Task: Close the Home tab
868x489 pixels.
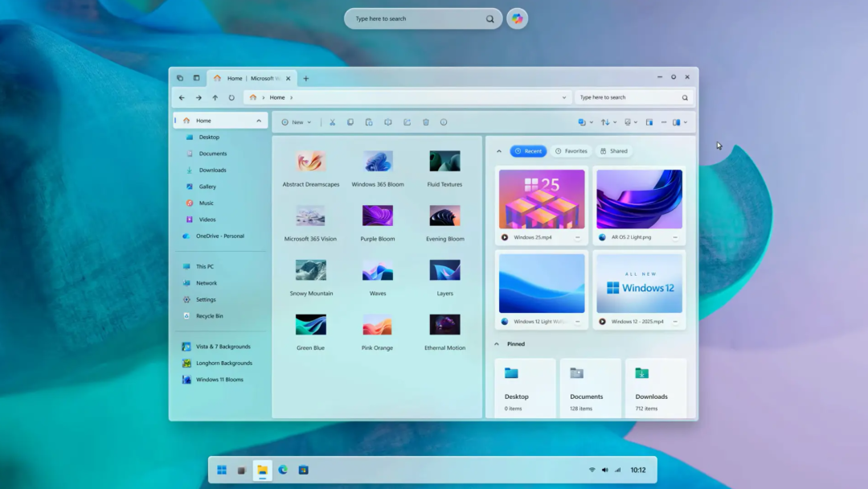Action: [288, 79]
